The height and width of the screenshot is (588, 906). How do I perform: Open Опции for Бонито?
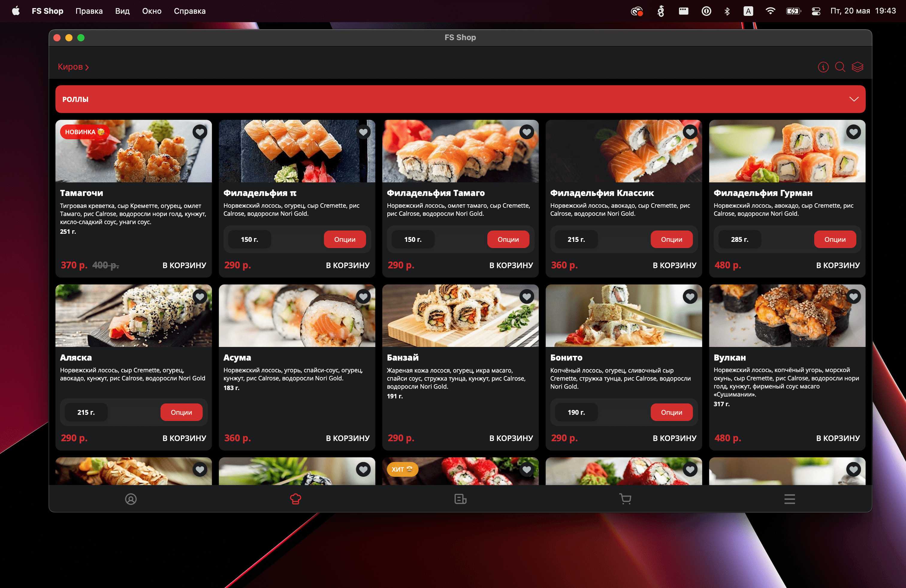pos(671,412)
